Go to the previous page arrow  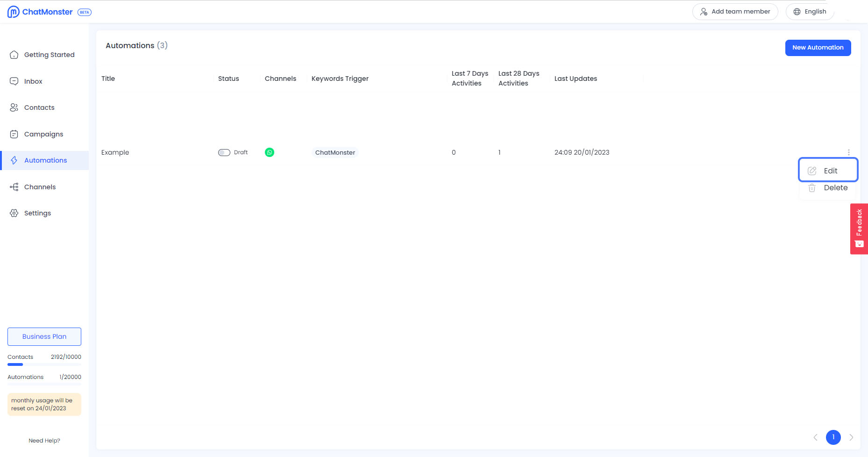click(x=815, y=437)
